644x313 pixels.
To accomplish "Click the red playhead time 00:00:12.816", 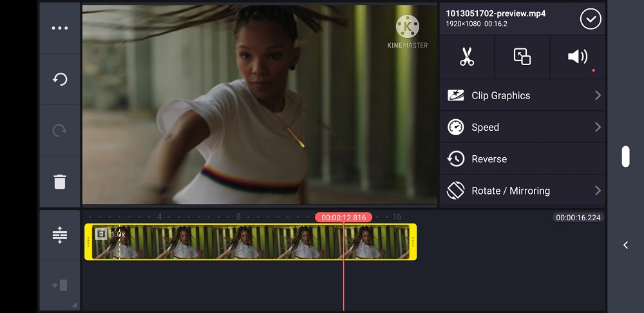I will pyautogui.click(x=343, y=217).
